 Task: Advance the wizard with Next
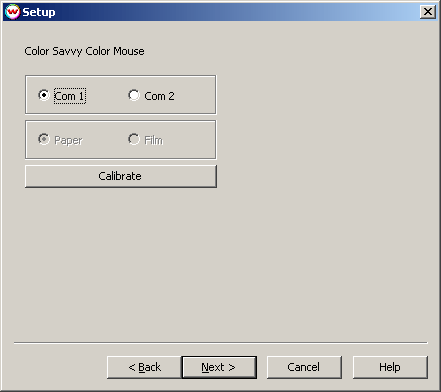219,367
